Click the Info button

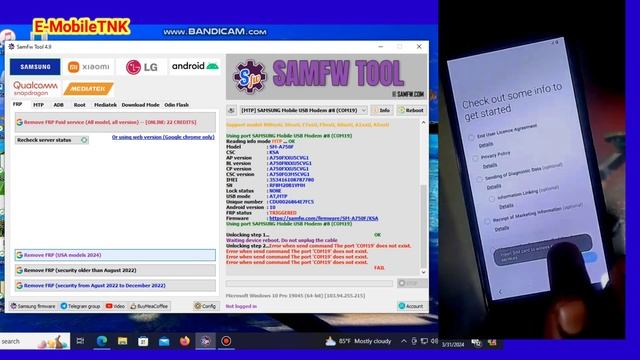point(382,110)
